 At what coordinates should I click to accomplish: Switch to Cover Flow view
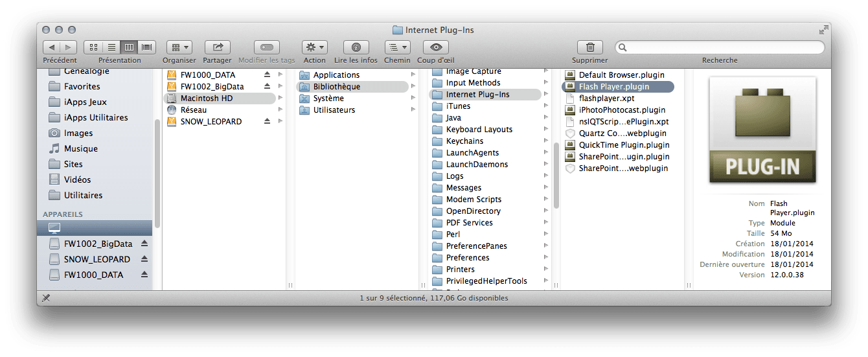[147, 47]
